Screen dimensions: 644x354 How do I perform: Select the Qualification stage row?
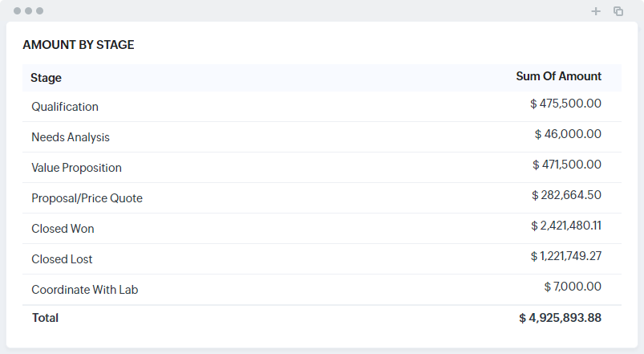[65, 107]
